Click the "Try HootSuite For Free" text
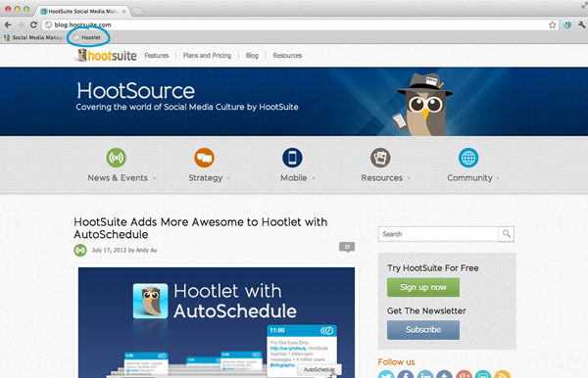 [433, 268]
